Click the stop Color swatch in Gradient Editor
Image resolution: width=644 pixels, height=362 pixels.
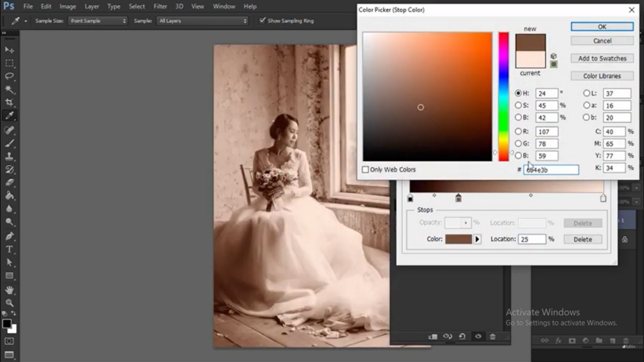[459, 239]
